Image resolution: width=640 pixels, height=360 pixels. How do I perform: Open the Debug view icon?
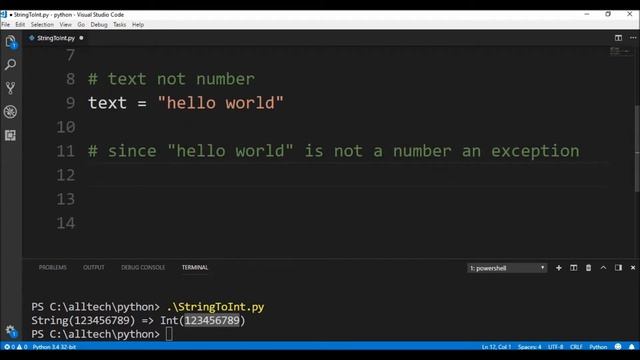click(11, 111)
